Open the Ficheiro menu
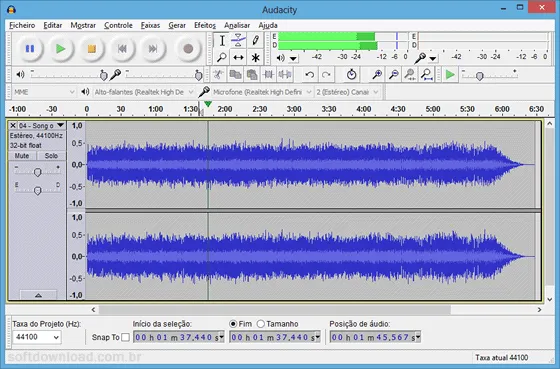This screenshot has width=560, height=369. pos(22,25)
